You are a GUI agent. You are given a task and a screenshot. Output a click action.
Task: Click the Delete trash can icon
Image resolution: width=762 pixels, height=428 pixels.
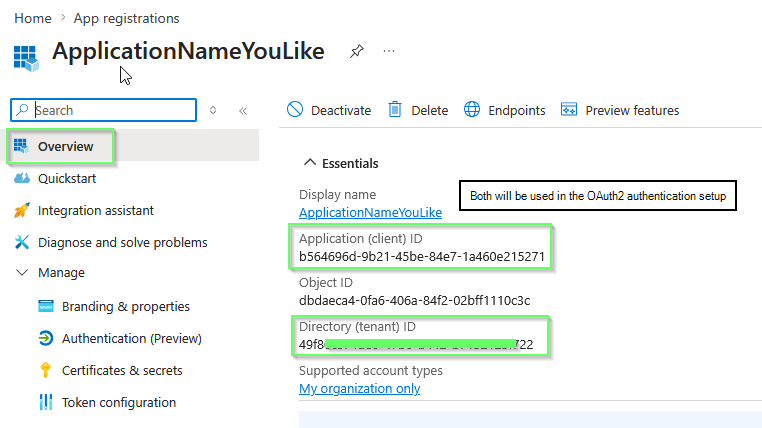pos(395,110)
